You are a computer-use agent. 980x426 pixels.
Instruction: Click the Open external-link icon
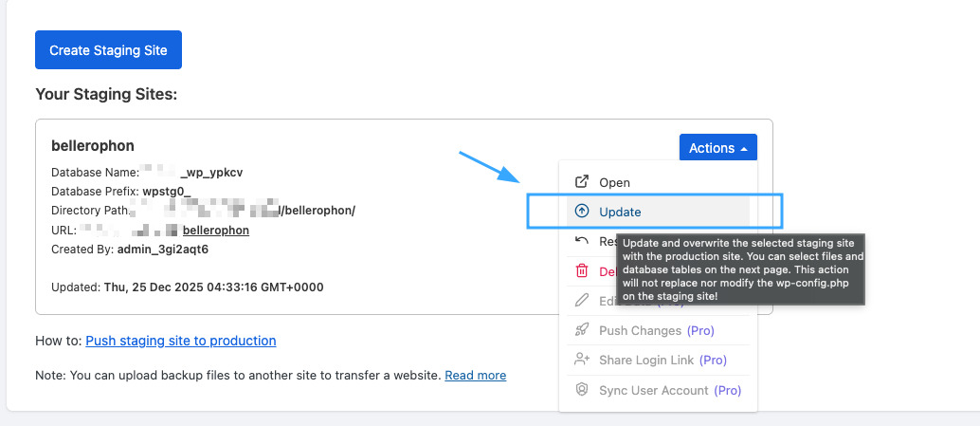(x=582, y=182)
